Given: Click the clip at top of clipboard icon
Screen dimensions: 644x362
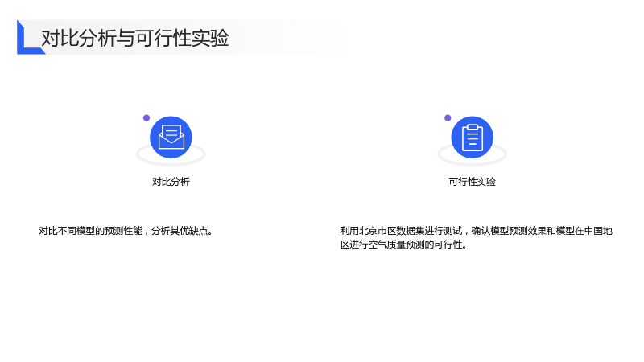Looking at the screenshot, I should pos(473,127).
